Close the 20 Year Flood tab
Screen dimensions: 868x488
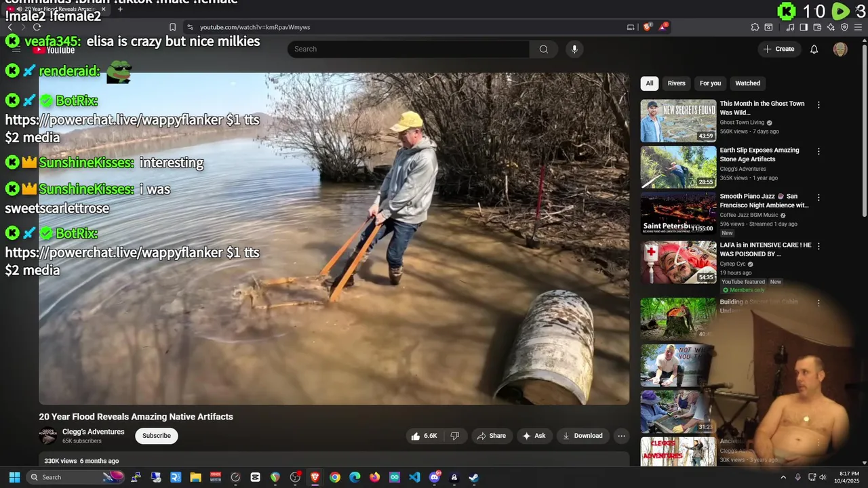pyautogui.click(x=103, y=9)
